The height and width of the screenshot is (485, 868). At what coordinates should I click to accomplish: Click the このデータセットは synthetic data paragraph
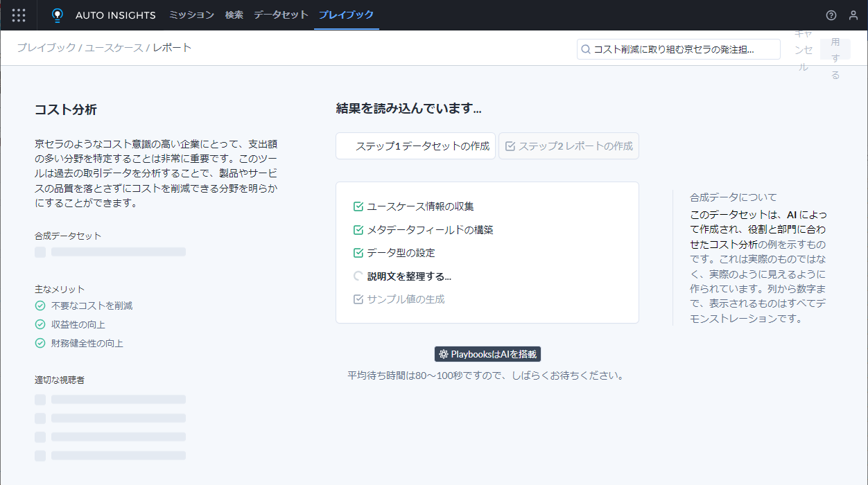[x=758, y=267]
